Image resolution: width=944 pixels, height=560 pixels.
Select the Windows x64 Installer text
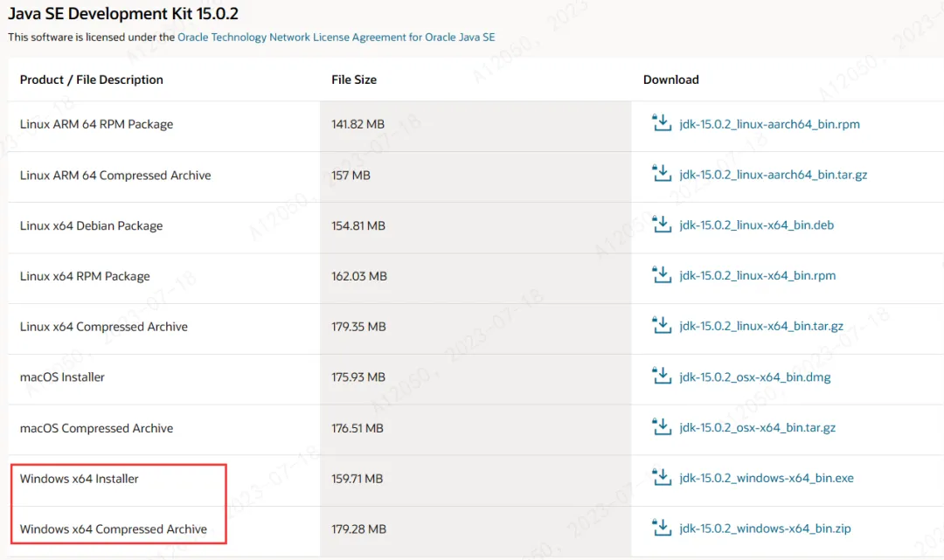(x=79, y=479)
